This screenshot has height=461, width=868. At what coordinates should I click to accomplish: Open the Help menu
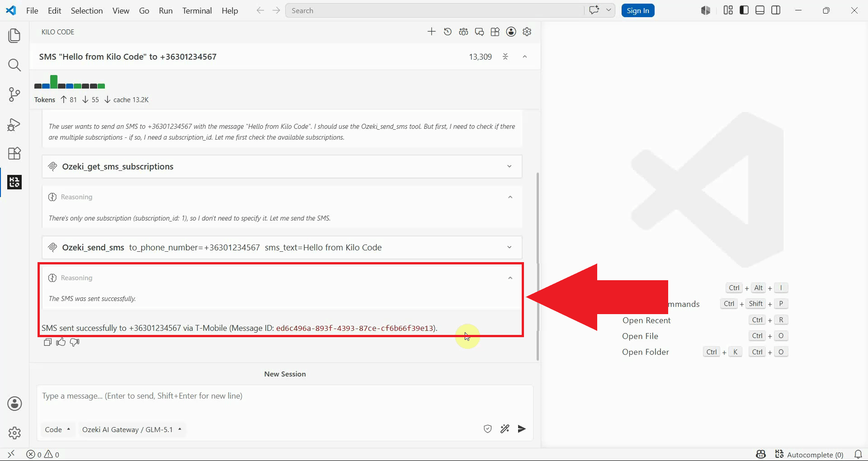(x=230, y=10)
